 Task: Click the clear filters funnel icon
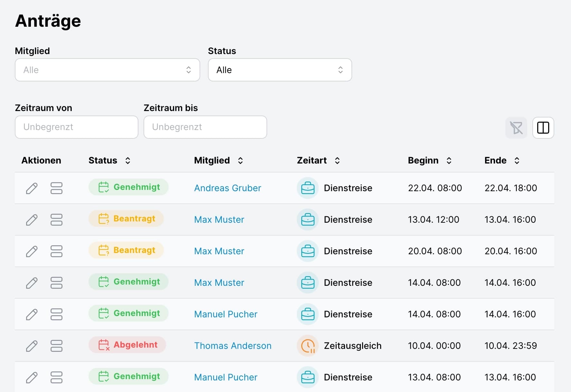516,128
